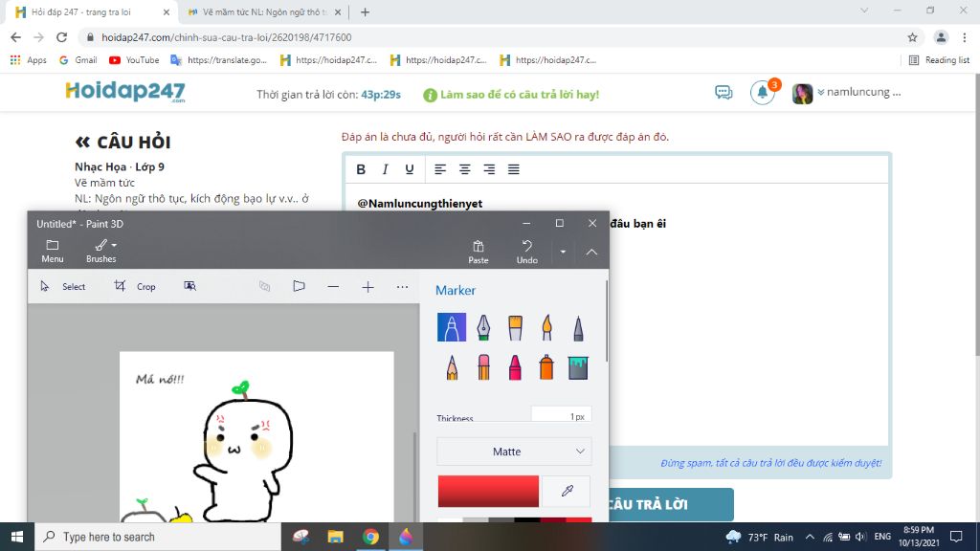The height and width of the screenshot is (551, 980).
Task: Activate the eyedropper color picker
Action: click(x=567, y=491)
